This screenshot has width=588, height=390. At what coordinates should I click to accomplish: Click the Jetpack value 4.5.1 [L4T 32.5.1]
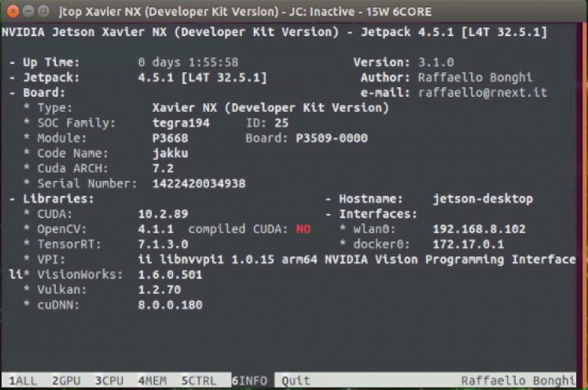[x=202, y=78]
